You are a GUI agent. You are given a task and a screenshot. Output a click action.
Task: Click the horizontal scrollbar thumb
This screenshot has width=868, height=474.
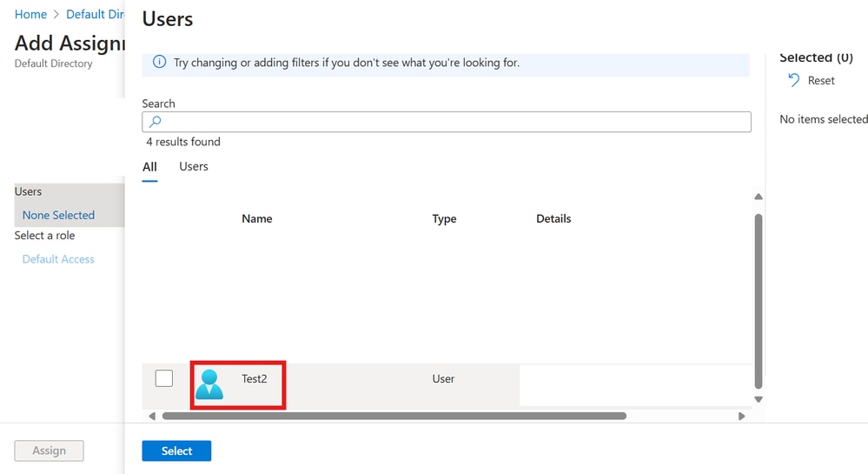pos(394,416)
